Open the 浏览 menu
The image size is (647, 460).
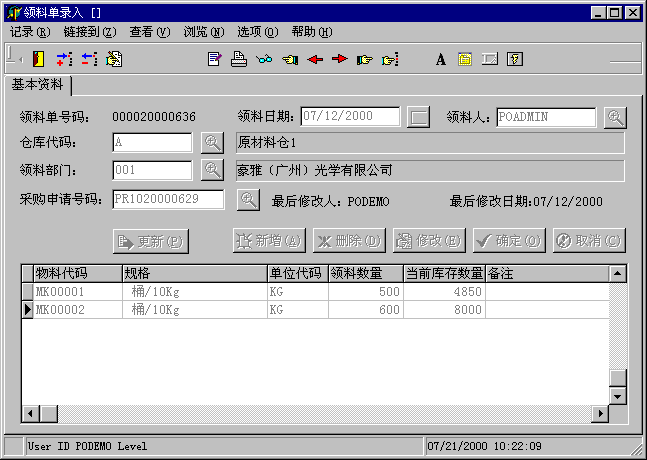tap(203, 32)
